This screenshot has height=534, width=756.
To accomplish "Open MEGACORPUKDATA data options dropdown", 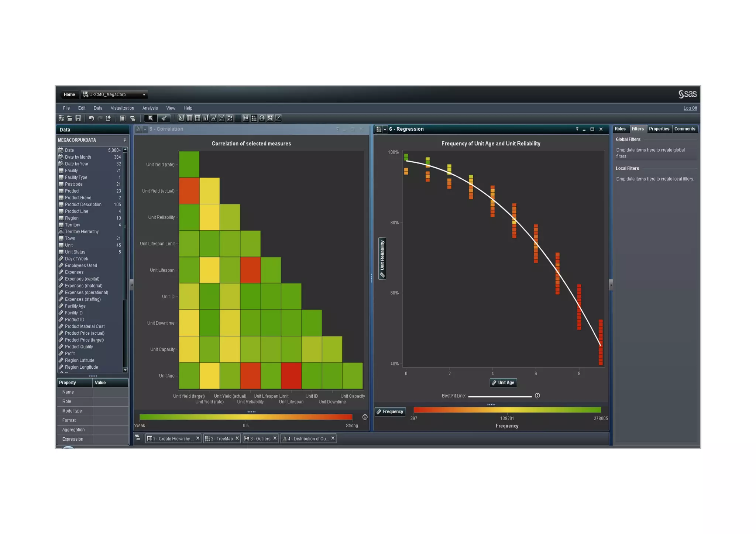I will pyautogui.click(x=124, y=140).
